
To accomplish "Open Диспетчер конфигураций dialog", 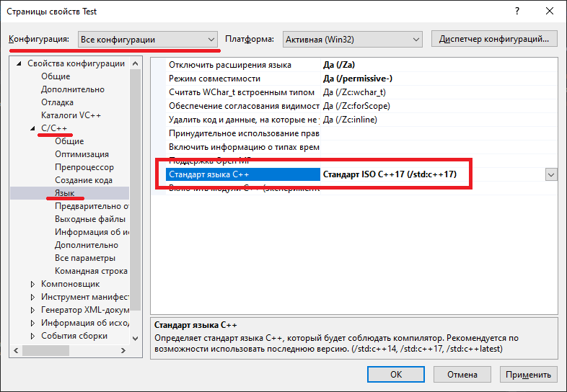I will click(x=494, y=39).
